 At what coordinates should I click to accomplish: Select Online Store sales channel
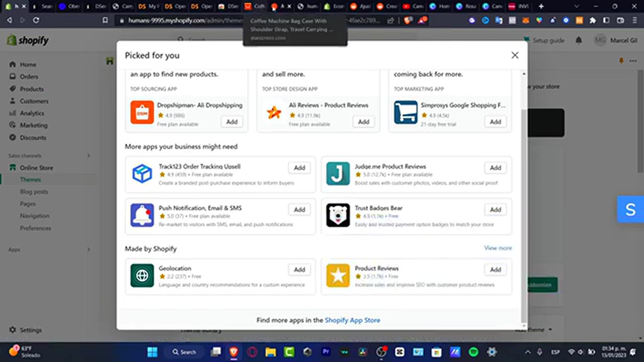[36, 168]
